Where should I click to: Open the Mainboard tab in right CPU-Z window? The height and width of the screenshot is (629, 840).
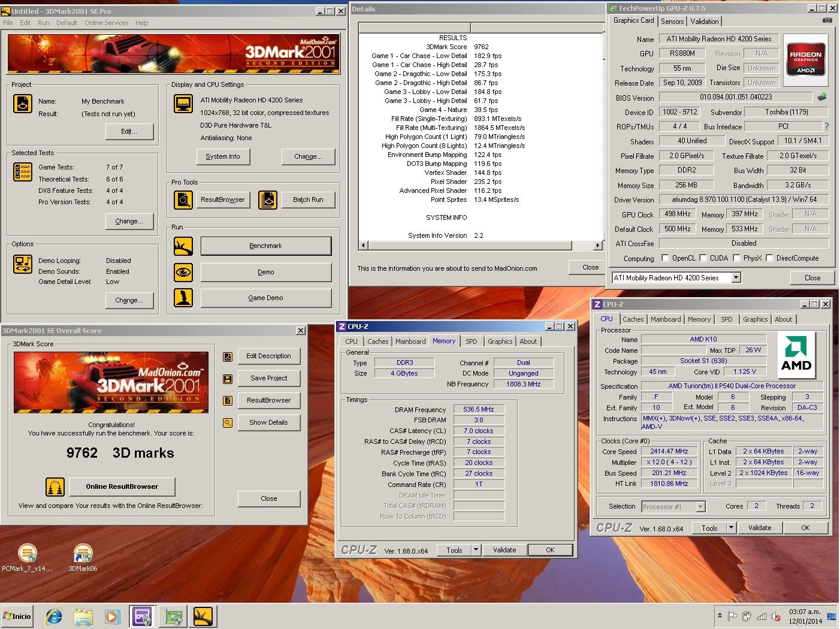coord(666,319)
